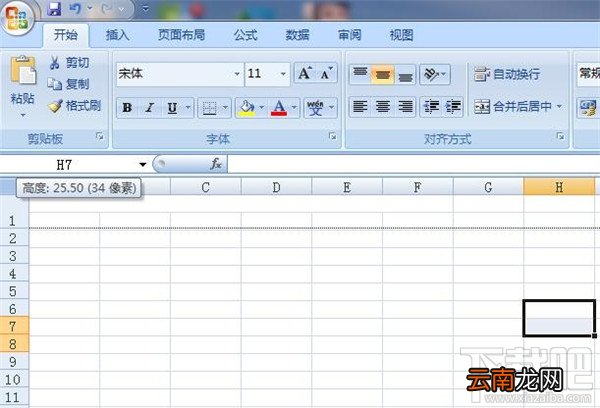Open the fill color palette arrow
600x408 pixels.
[262, 108]
